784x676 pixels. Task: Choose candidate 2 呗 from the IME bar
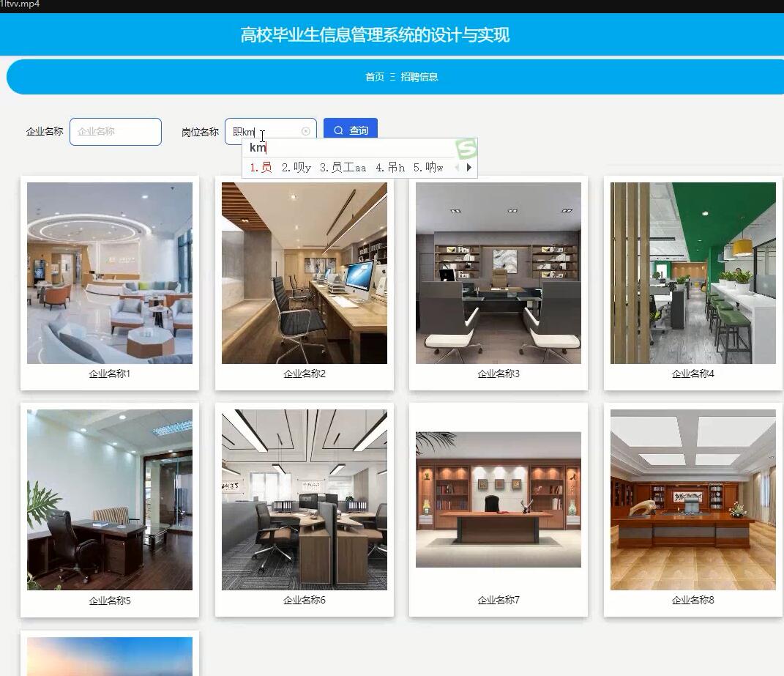point(297,167)
